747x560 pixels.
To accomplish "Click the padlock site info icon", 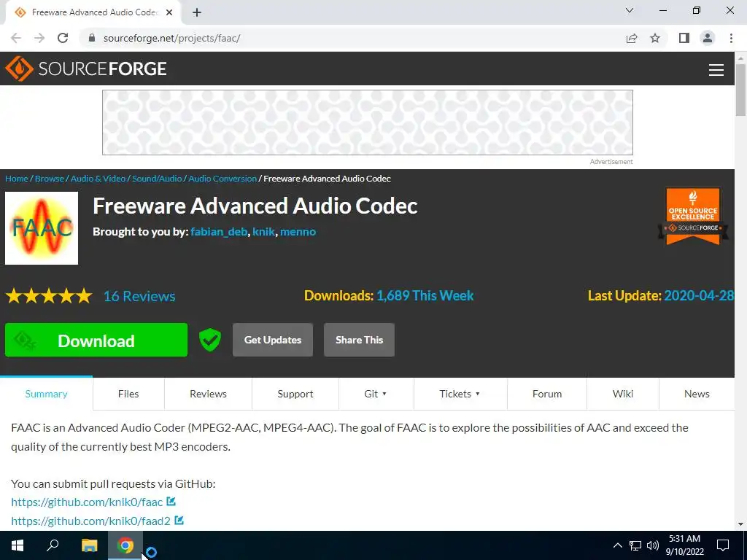I will pos(92,38).
